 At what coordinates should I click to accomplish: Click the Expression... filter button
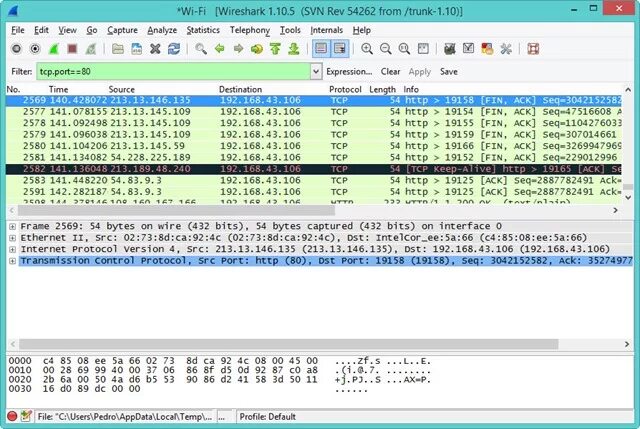pyautogui.click(x=349, y=71)
